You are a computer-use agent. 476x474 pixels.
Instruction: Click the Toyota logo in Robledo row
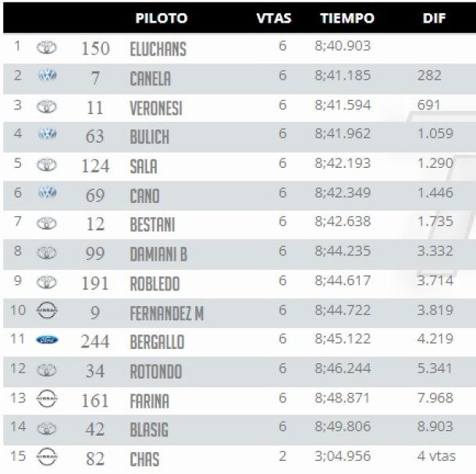[x=47, y=282]
